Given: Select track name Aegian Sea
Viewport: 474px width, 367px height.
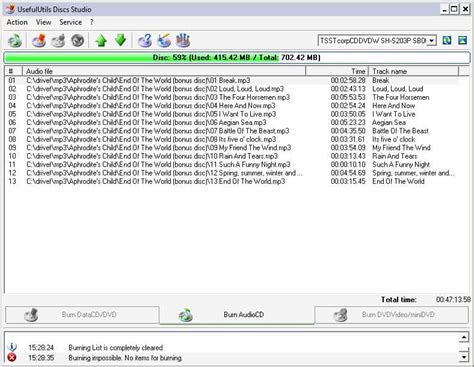Looking at the screenshot, I should 389,123.
